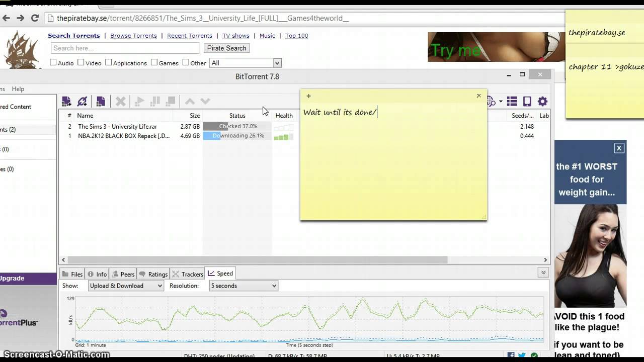Image resolution: width=644 pixels, height=362 pixels.
Task: Click the torrent list horizontal scrollbar
Action: pyautogui.click(x=257, y=260)
